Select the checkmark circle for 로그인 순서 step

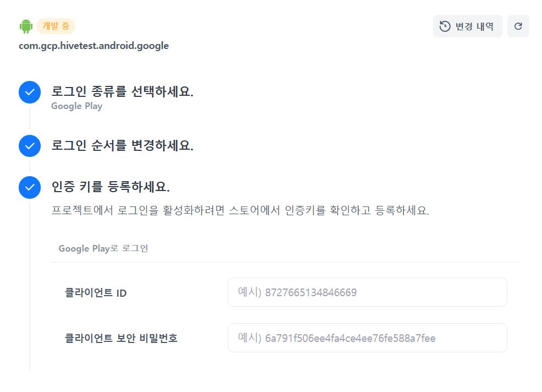coord(30,146)
